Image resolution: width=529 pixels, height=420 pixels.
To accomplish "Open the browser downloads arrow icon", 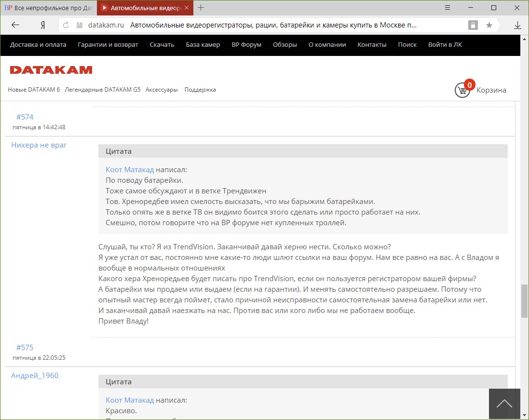I will click(x=517, y=25).
